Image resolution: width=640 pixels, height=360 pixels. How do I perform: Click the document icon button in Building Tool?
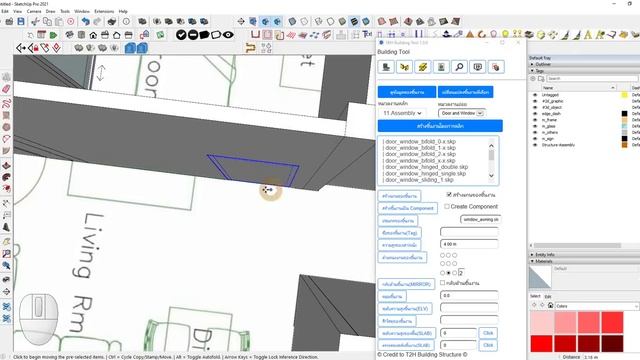(441, 67)
